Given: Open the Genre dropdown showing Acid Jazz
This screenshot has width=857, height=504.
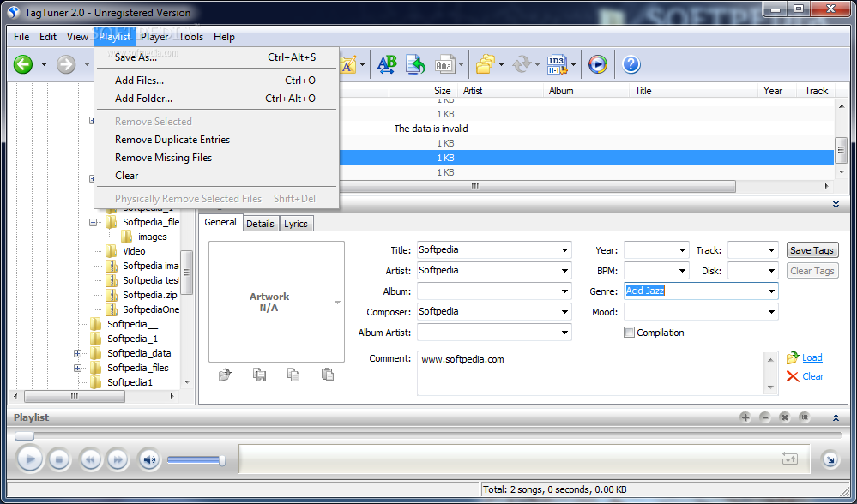Looking at the screenshot, I should pos(771,291).
